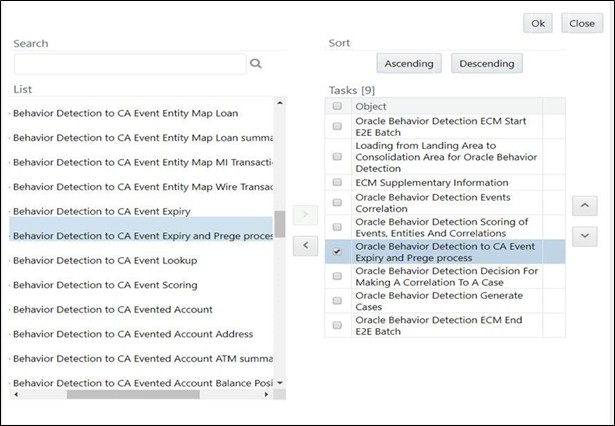Select the Evented Account Balance Position item

143,383
